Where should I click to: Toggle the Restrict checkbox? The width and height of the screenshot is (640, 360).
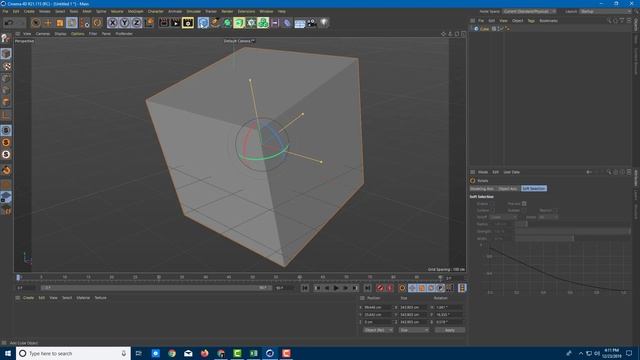point(556,211)
